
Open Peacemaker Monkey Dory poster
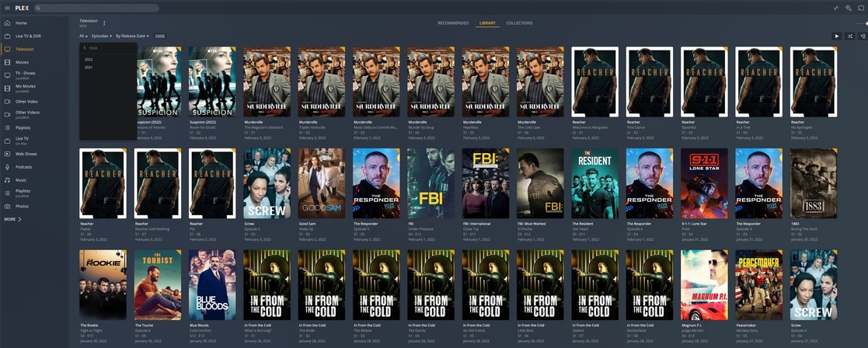point(759,285)
